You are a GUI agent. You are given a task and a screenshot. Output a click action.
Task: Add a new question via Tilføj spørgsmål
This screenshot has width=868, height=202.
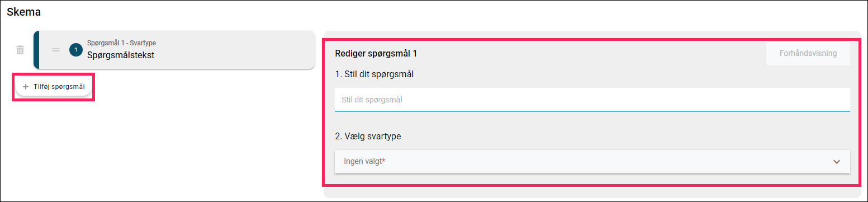(54, 87)
